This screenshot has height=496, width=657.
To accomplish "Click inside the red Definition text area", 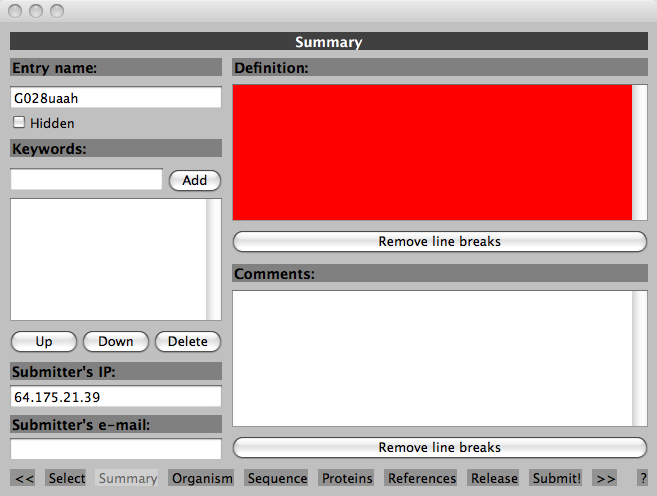I will [432, 152].
